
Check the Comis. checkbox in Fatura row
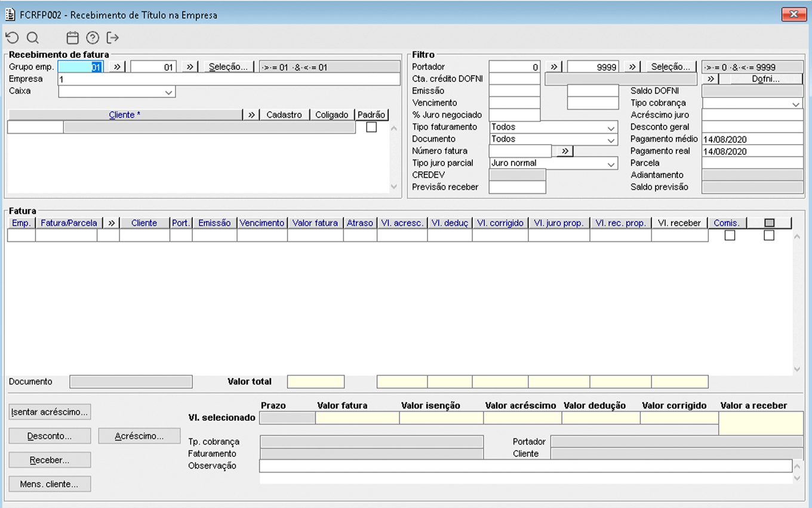[730, 235]
